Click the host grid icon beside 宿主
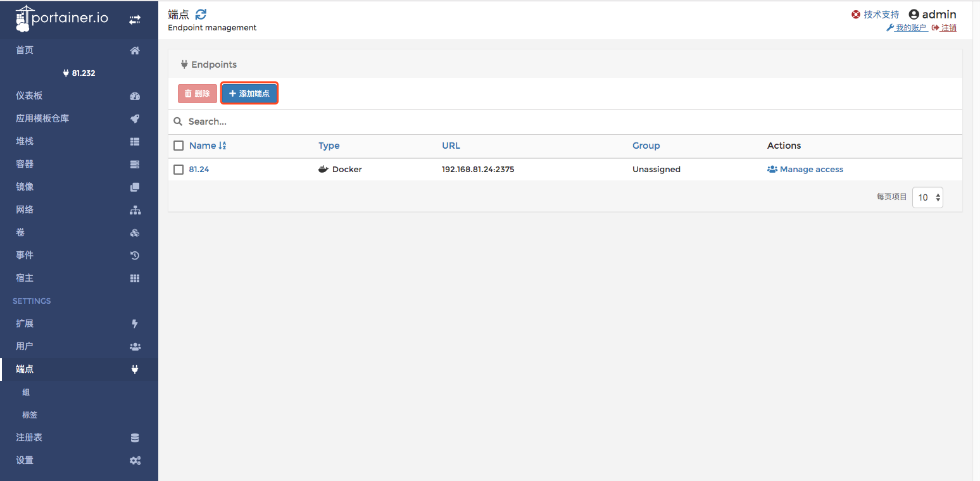This screenshot has height=481, width=980. click(135, 278)
